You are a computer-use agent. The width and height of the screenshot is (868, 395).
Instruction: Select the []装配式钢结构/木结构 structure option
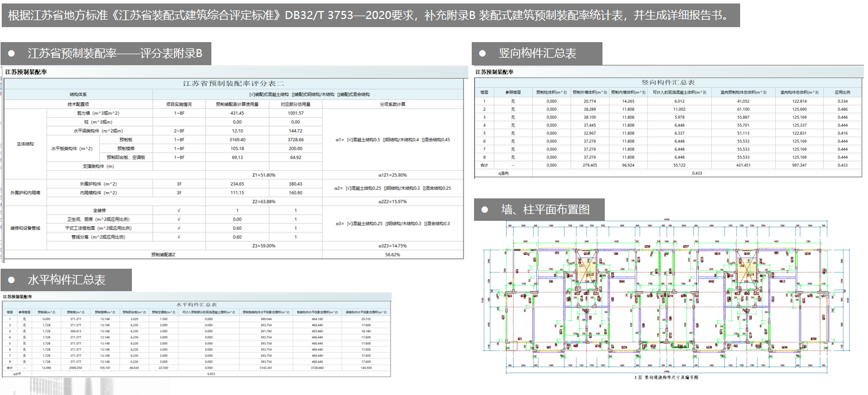pyautogui.click(x=313, y=94)
